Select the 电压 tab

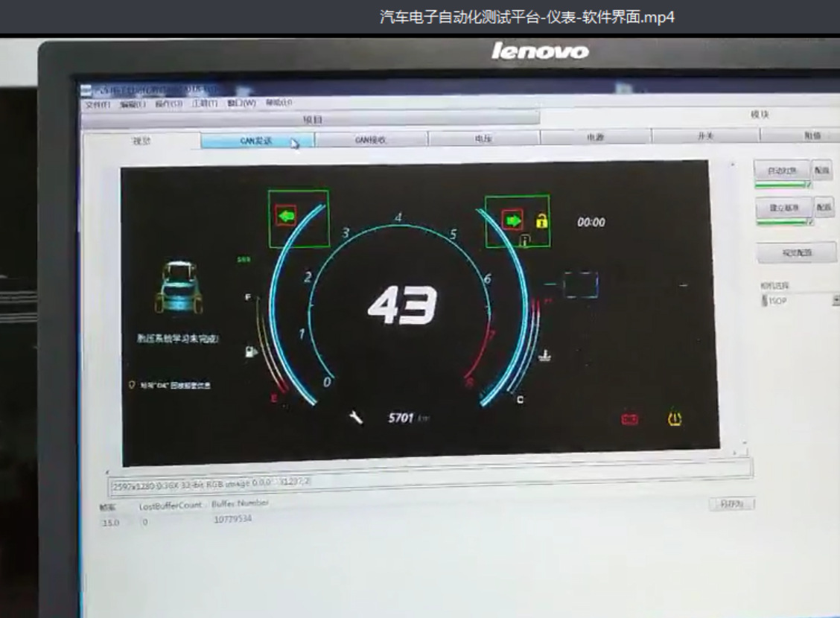(x=484, y=138)
